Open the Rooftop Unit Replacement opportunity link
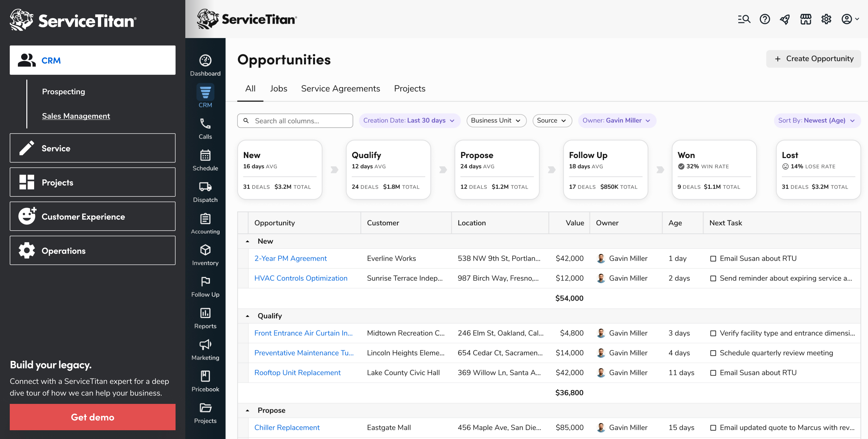Image resolution: width=868 pixels, height=439 pixels. [297, 373]
